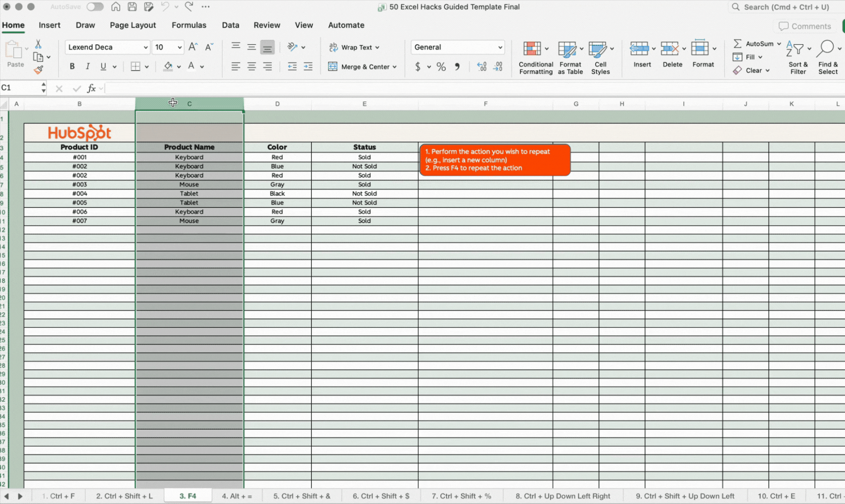Click the Center text alignment icon
The image size is (845, 504).
click(251, 67)
